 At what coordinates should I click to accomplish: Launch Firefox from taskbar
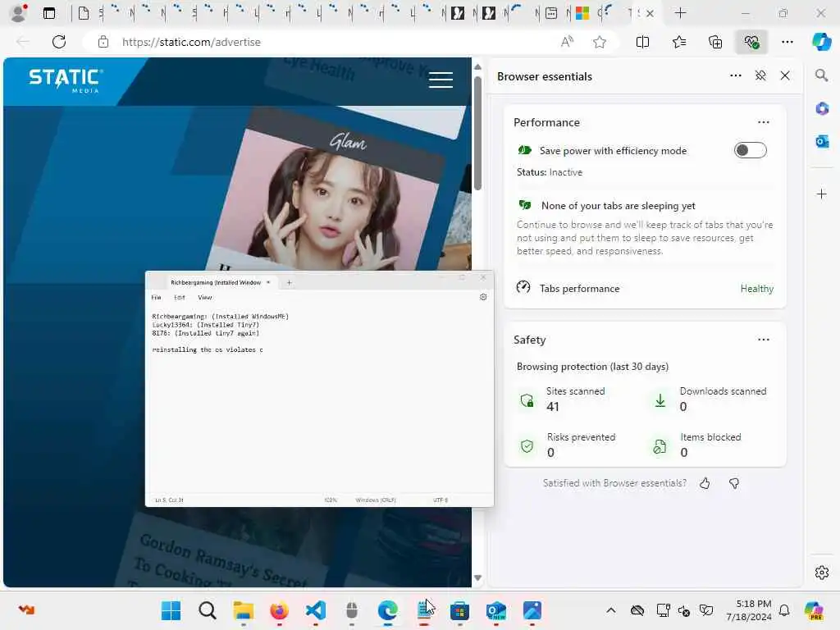(x=279, y=610)
